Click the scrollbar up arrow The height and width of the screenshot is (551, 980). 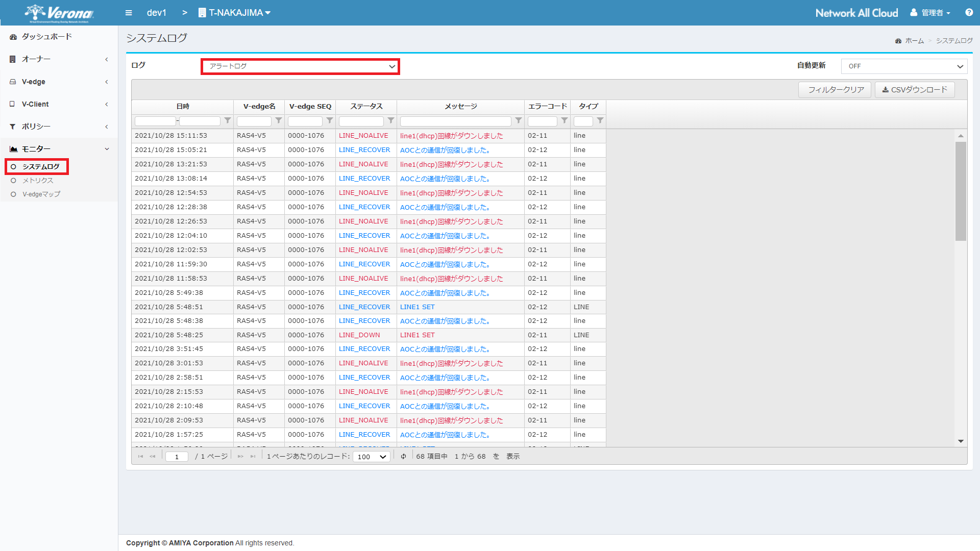click(x=961, y=136)
